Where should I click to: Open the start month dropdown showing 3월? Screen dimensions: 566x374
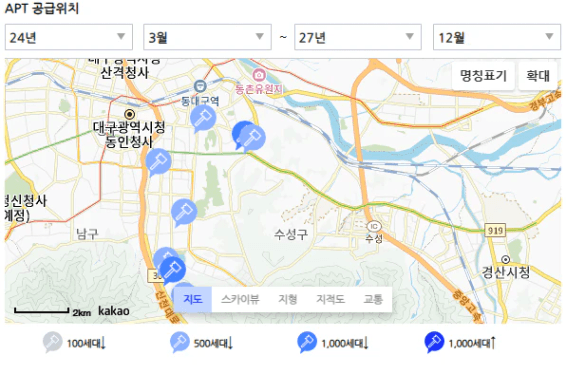(x=207, y=37)
